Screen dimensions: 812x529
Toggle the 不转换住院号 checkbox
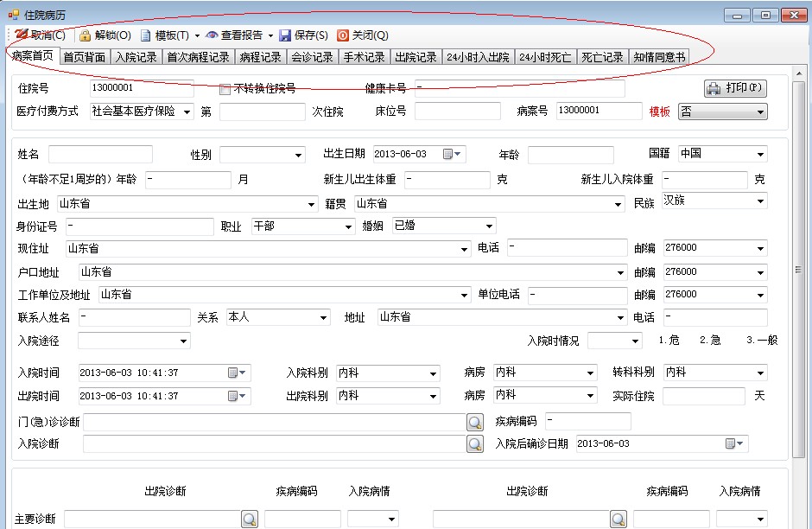point(225,89)
